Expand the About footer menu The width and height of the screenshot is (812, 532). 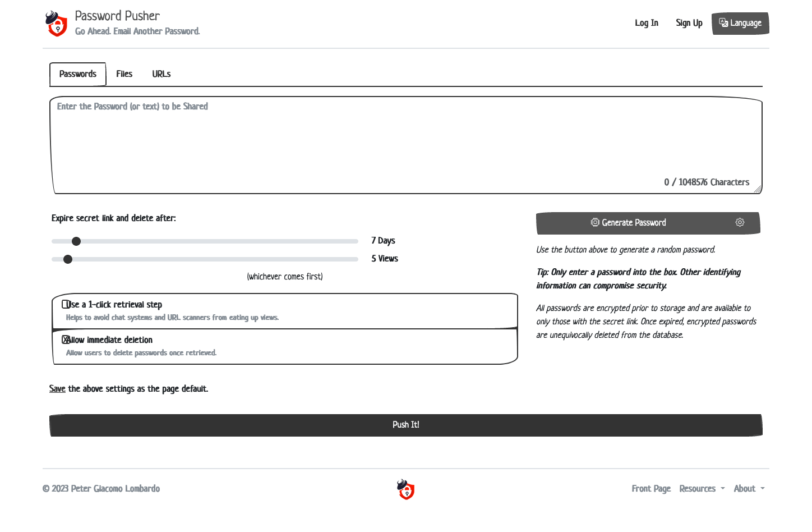[x=749, y=489]
